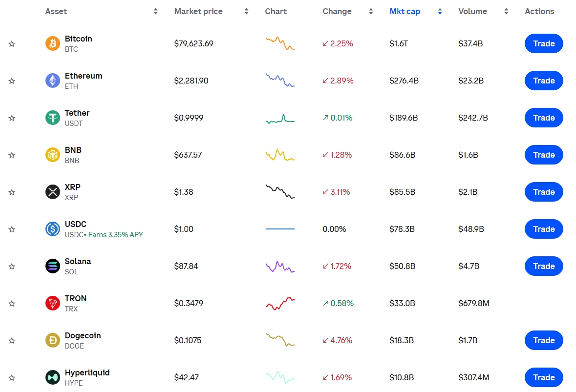
Task: Open the Hyperliquid sparkline chart
Action: point(280,377)
